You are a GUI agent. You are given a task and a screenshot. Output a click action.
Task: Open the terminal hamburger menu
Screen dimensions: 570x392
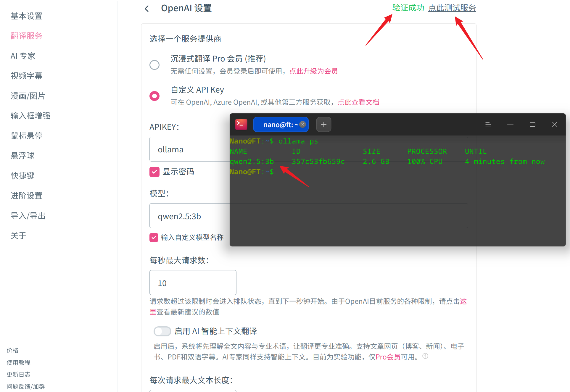pos(488,125)
